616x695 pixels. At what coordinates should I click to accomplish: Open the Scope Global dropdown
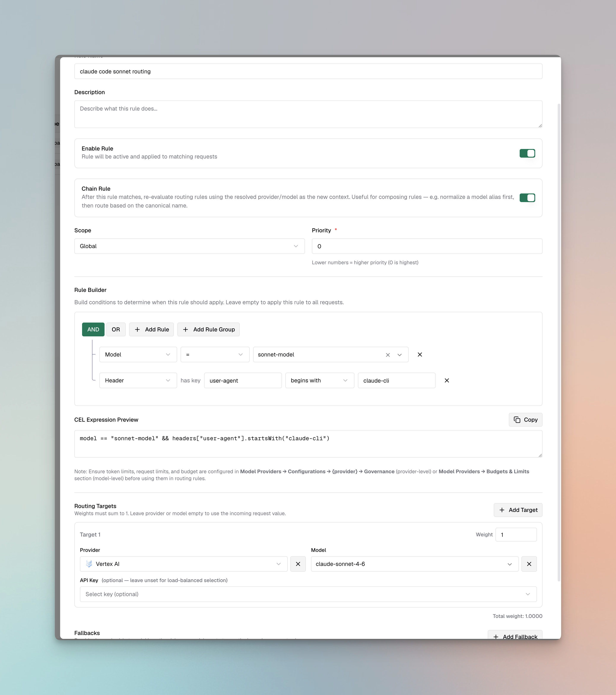189,246
